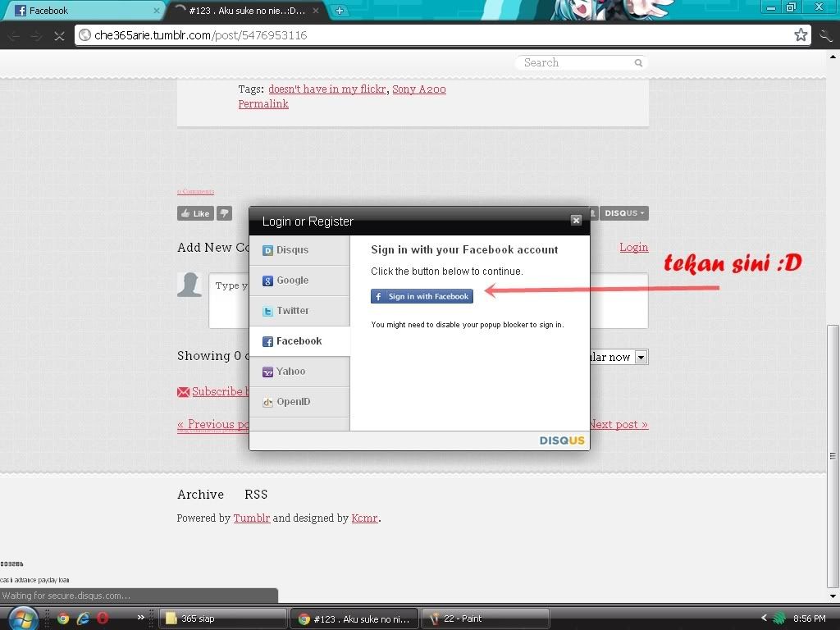The height and width of the screenshot is (630, 840).
Task: Select the Twitter login tab
Action: click(x=299, y=311)
